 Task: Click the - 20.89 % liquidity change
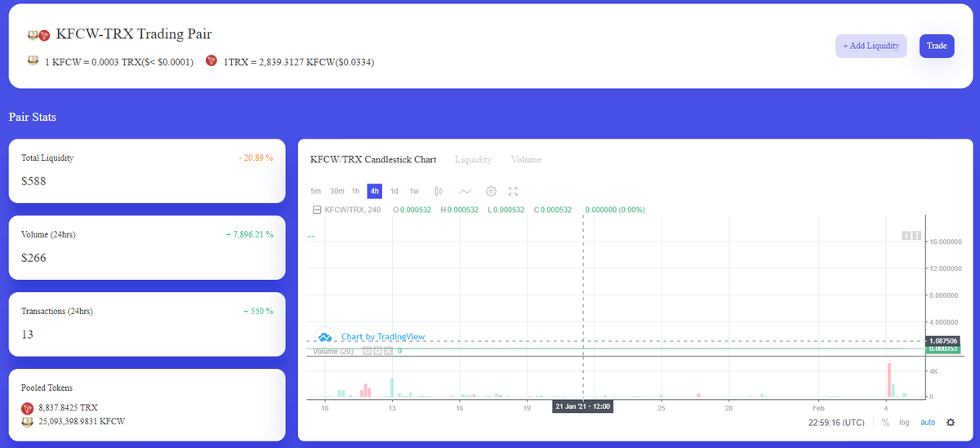pyautogui.click(x=255, y=157)
